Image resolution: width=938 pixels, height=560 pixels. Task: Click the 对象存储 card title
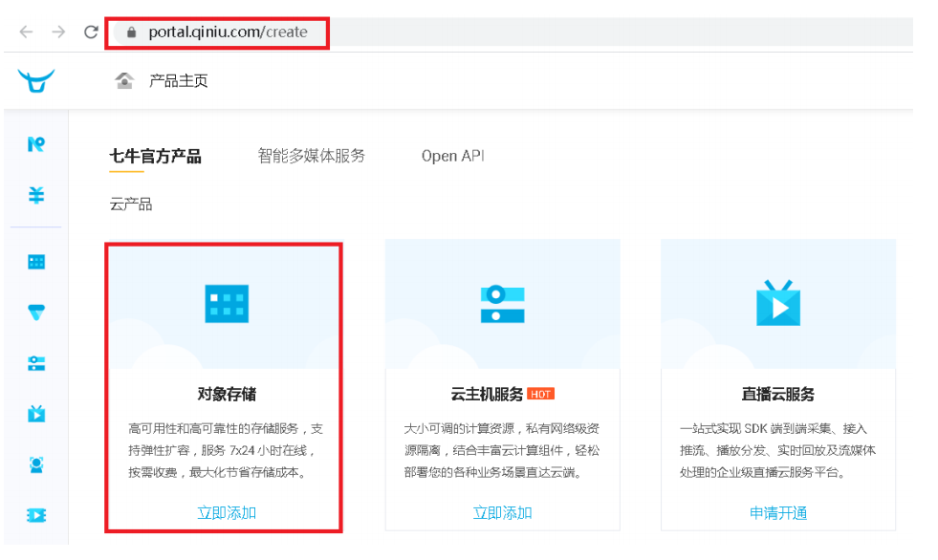pyautogui.click(x=227, y=395)
